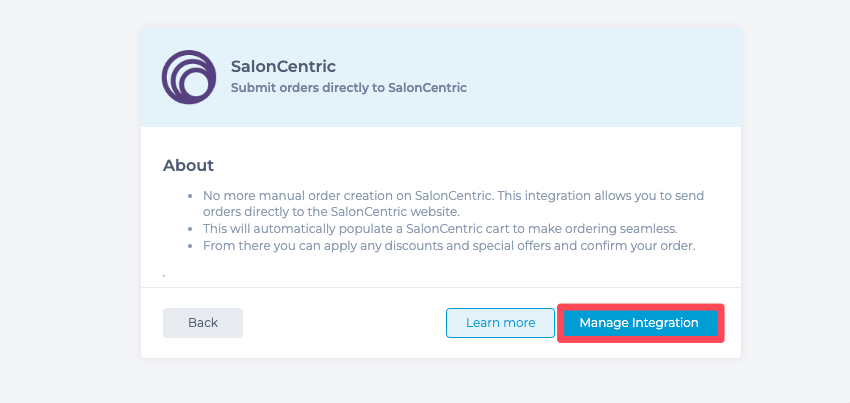This screenshot has width=850, height=403.
Task: Select the About section heading
Action: click(x=188, y=165)
